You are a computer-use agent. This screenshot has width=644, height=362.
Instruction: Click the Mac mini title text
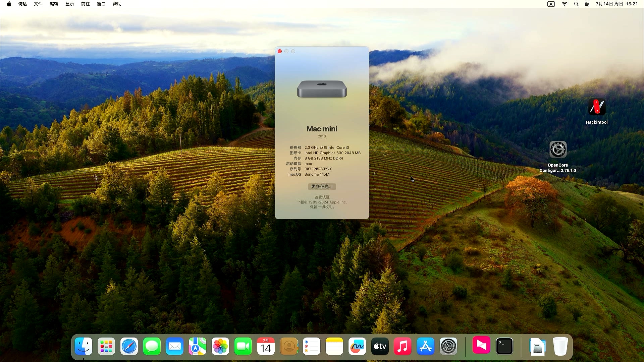click(x=322, y=129)
